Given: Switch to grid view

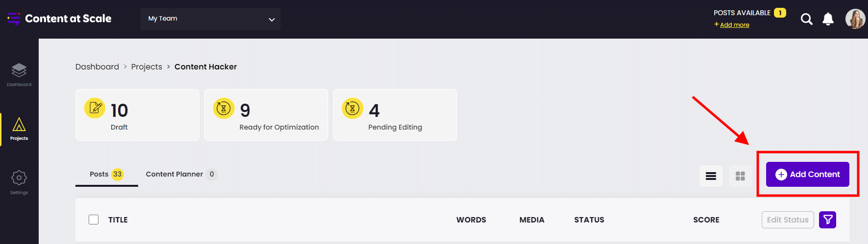Looking at the screenshot, I should pyautogui.click(x=740, y=176).
